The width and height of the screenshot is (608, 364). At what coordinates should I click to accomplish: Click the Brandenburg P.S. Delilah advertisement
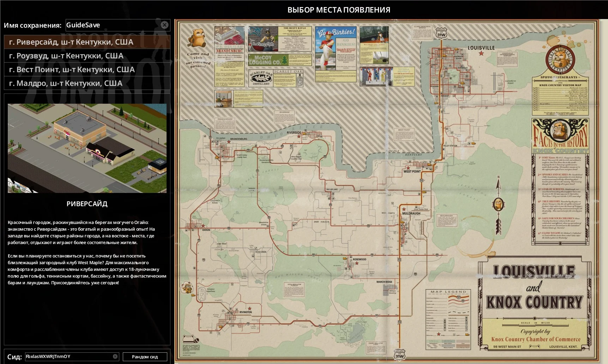tap(229, 56)
